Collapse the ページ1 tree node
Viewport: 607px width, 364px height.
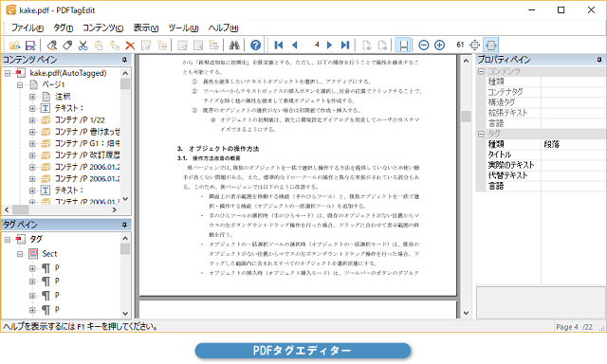tap(20, 84)
